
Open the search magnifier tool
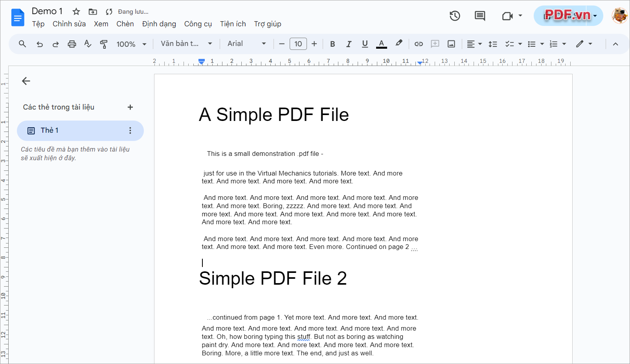22,44
